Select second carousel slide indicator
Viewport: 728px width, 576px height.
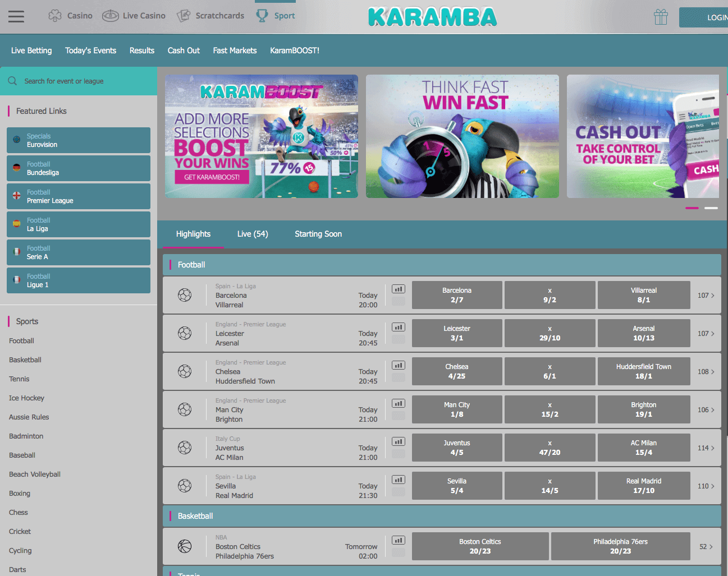tap(711, 208)
